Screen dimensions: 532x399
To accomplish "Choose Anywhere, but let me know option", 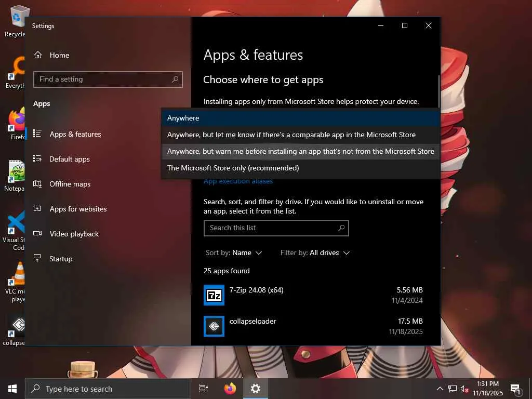I will [301, 135].
